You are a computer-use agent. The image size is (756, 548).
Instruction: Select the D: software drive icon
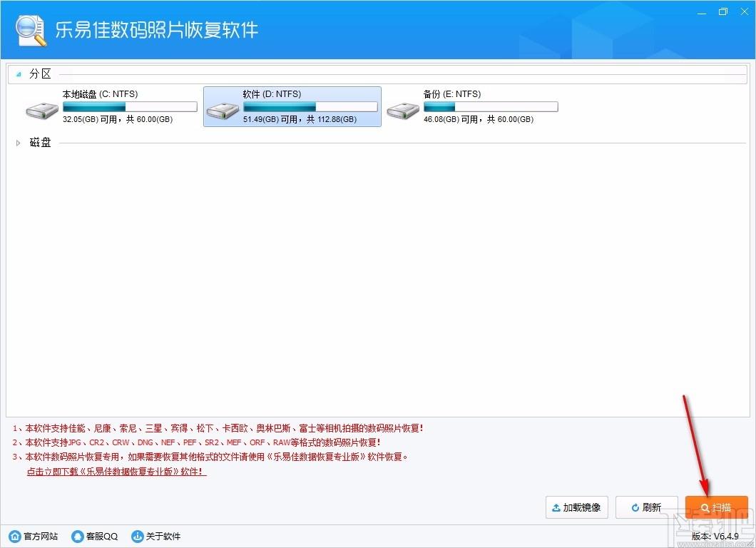(223, 111)
